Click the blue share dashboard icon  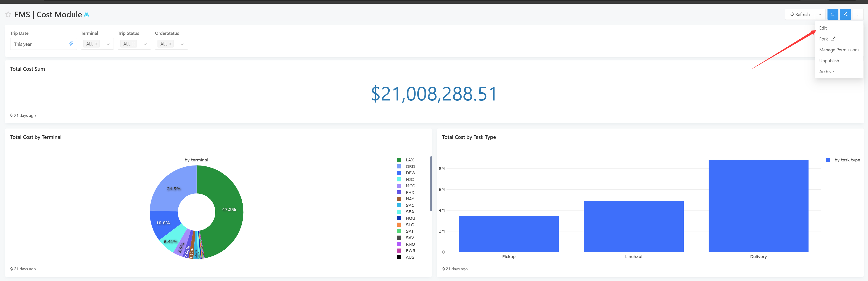(x=845, y=14)
